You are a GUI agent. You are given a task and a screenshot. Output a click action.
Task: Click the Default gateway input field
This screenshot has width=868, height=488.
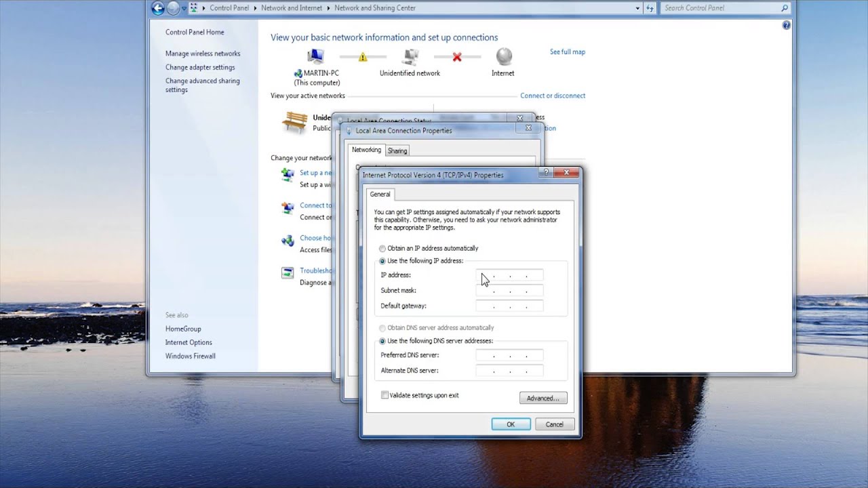click(509, 306)
